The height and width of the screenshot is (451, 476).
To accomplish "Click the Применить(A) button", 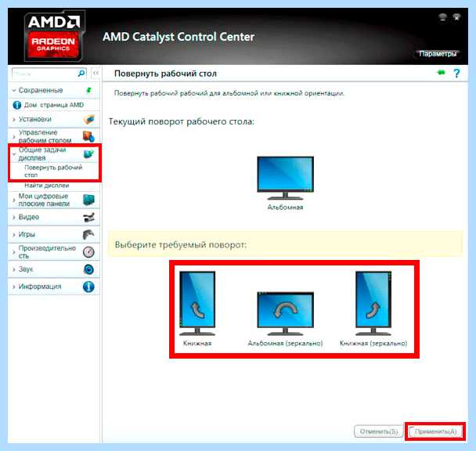I will pyautogui.click(x=435, y=431).
